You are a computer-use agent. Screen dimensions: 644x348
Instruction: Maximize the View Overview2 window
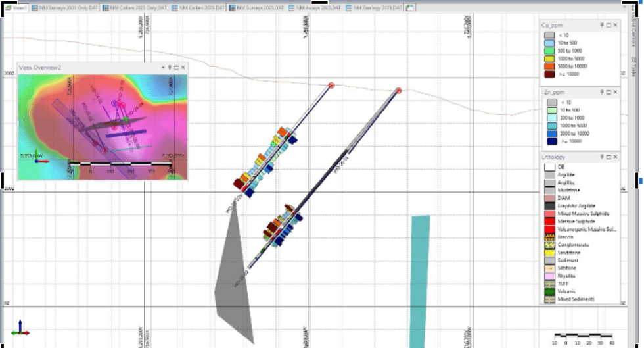pyautogui.click(x=176, y=67)
